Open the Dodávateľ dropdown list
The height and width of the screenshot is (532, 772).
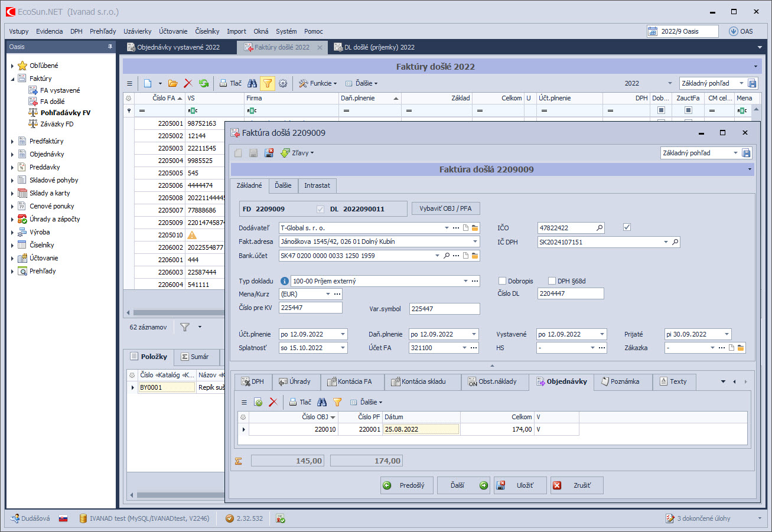(x=447, y=228)
